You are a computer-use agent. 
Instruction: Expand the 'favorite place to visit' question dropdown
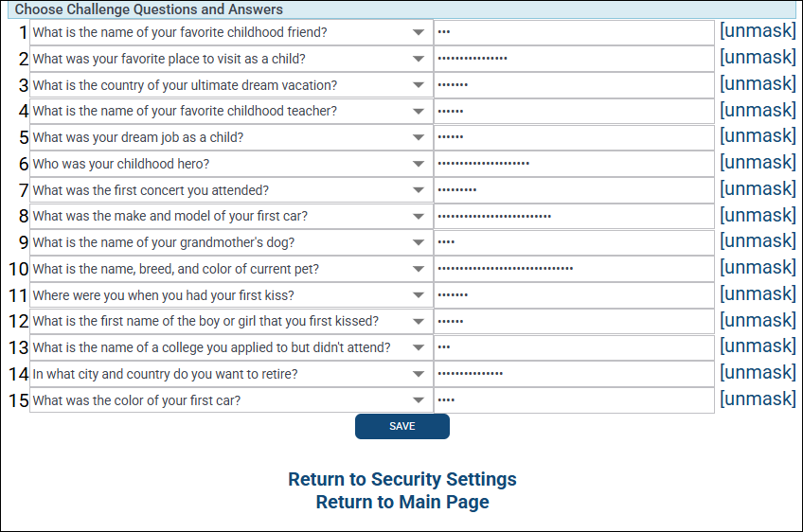pos(231,59)
